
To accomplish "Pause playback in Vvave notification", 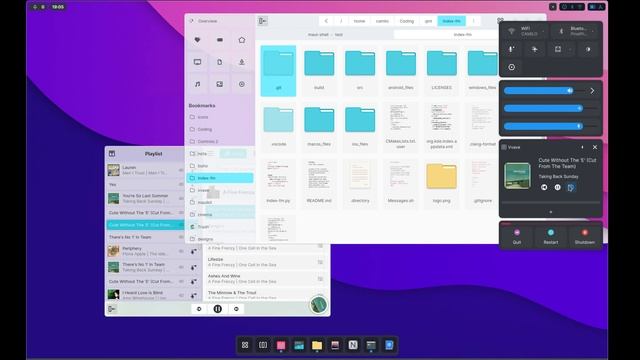I will click(558, 187).
